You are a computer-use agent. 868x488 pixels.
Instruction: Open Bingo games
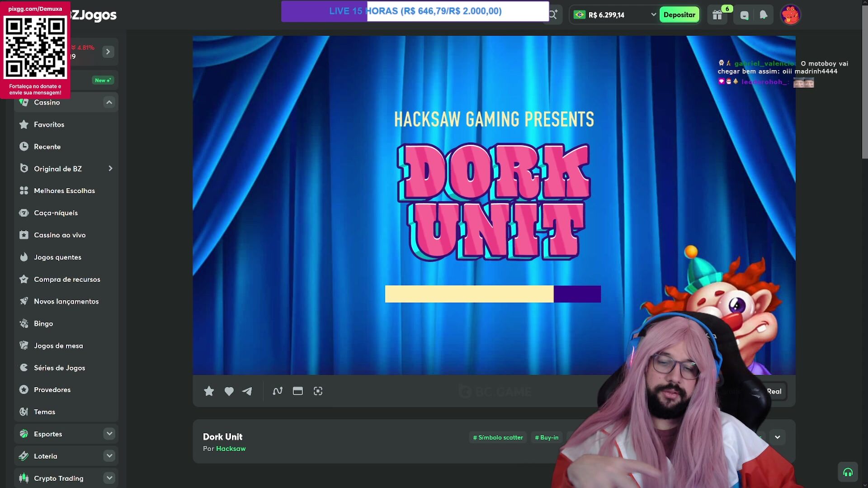click(66, 324)
